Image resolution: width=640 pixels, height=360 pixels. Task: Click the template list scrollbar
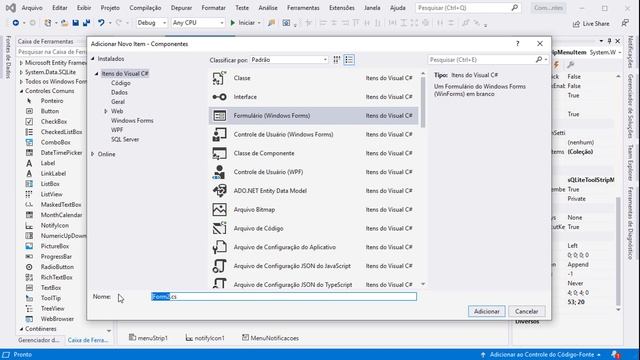pyautogui.click(x=423, y=102)
